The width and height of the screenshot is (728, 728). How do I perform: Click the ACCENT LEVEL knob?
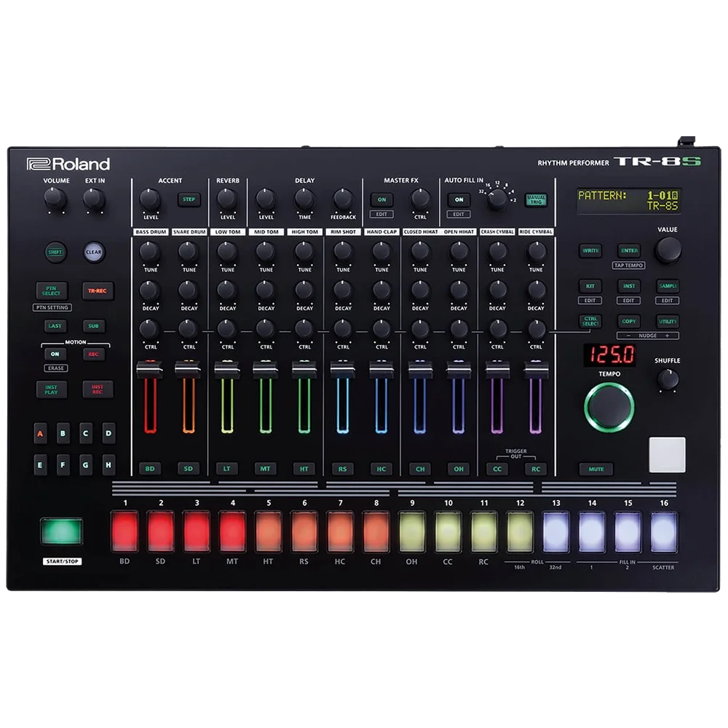coord(150,199)
